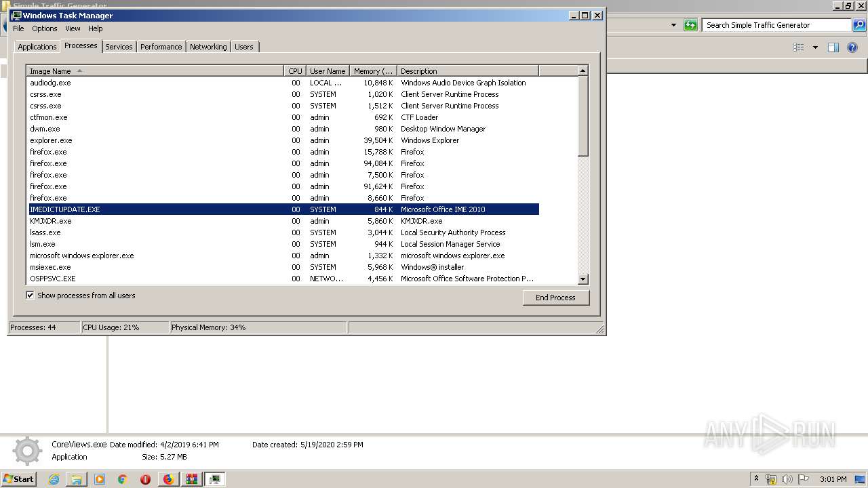Switch to the Performance tab
The height and width of the screenshot is (488, 868).
pos(161,47)
